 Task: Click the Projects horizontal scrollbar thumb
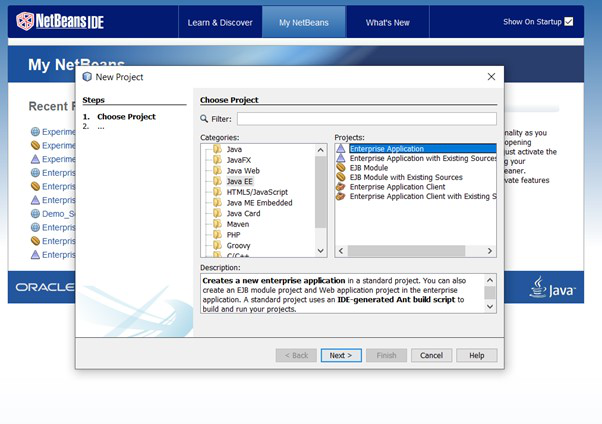point(406,251)
